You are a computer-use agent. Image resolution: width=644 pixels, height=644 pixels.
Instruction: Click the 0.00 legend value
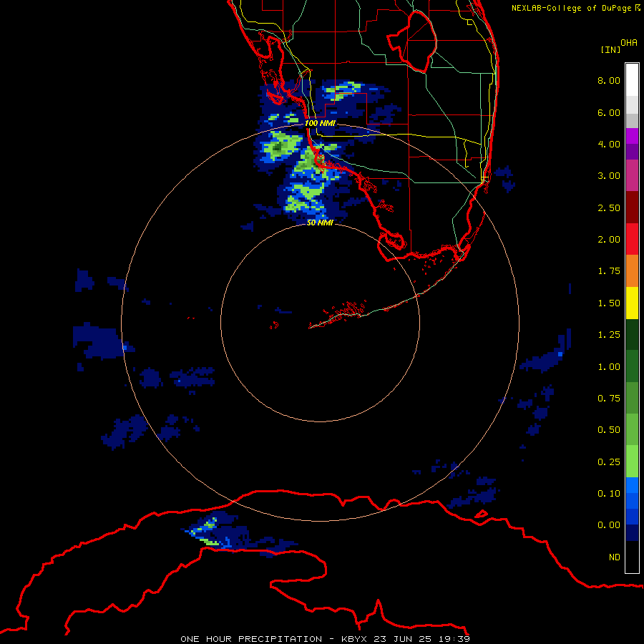click(609, 525)
